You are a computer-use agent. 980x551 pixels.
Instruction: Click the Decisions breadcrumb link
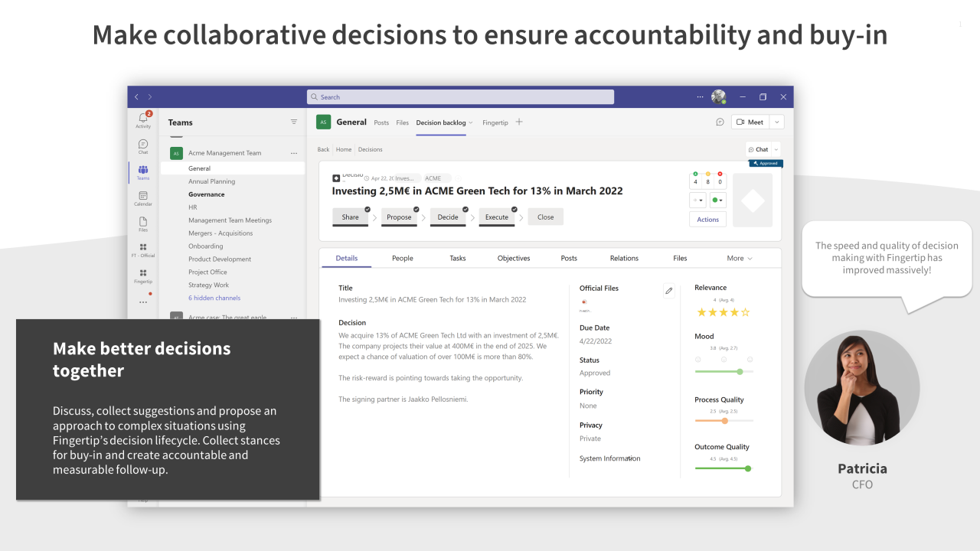pyautogui.click(x=371, y=149)
